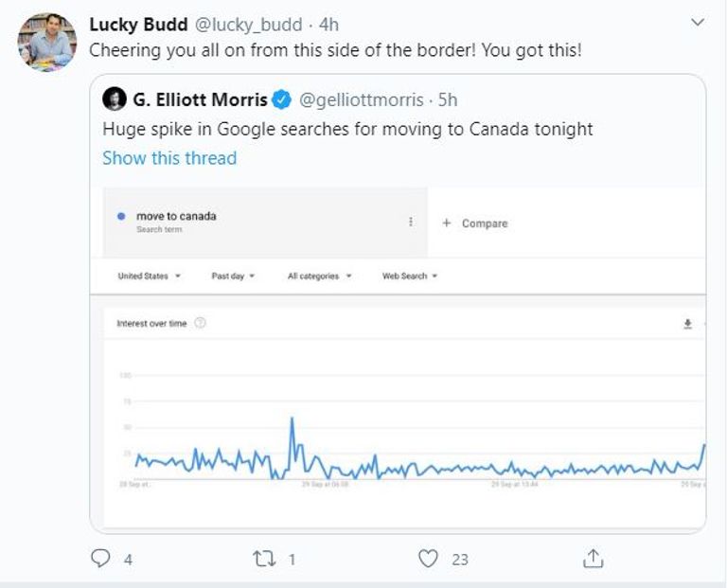Click the Interest over time help icon

point(200,324)
